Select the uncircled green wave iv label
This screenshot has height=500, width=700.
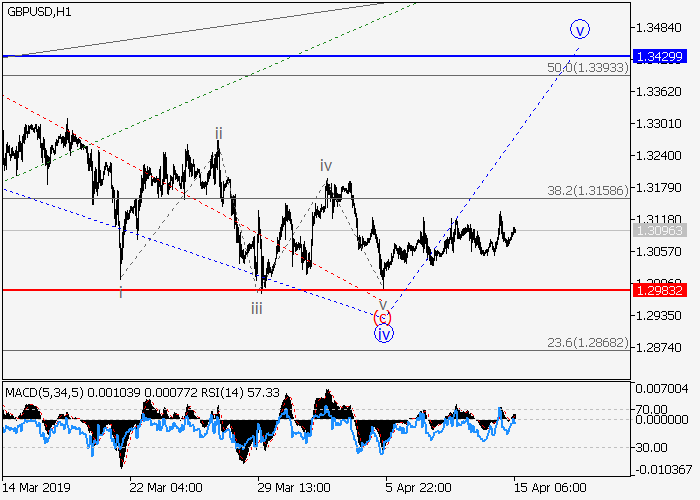pyautogui.click(x=326, y=165)
